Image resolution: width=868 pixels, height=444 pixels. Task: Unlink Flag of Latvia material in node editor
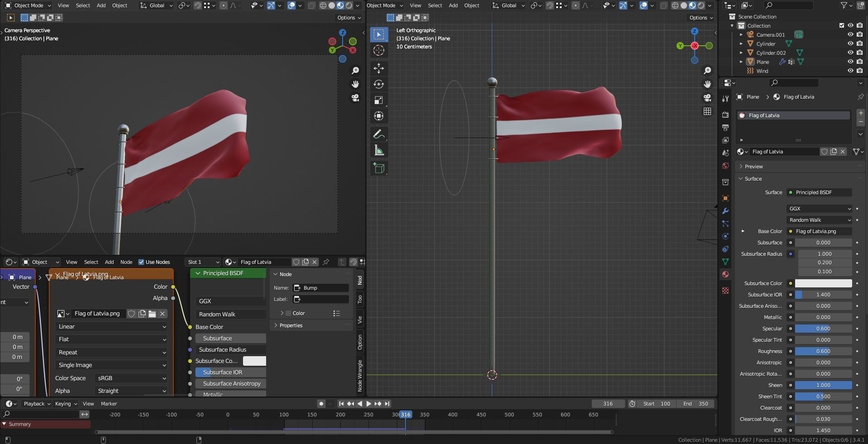[315, 262]
